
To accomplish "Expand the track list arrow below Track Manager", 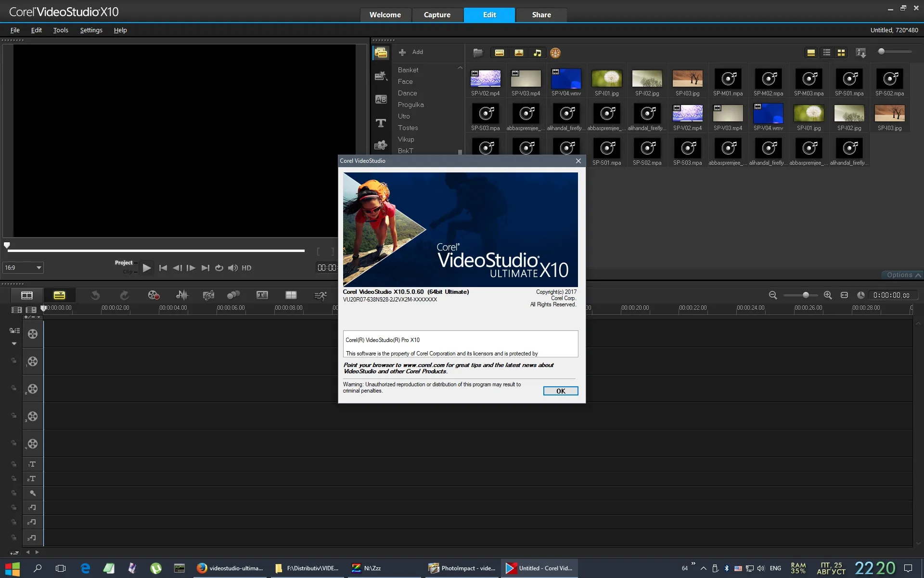I will pos(14,343).
